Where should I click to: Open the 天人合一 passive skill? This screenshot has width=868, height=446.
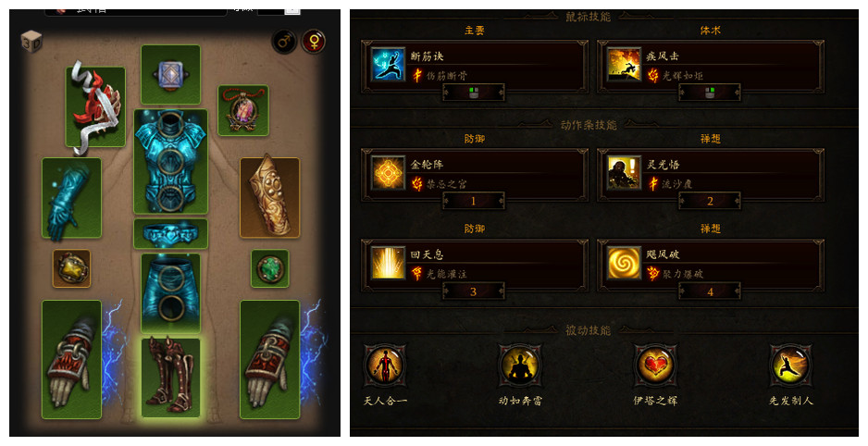pyautogui.click(x=385, y=365)
